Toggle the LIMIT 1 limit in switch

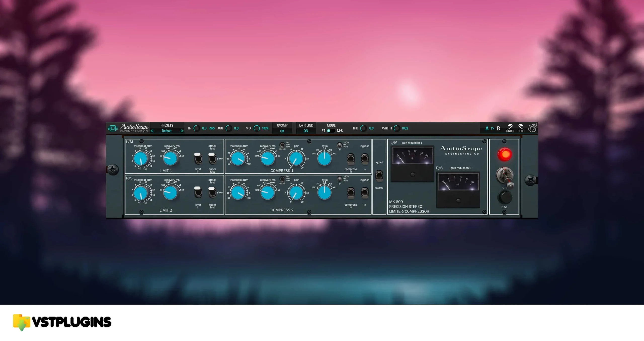(198, 158)
